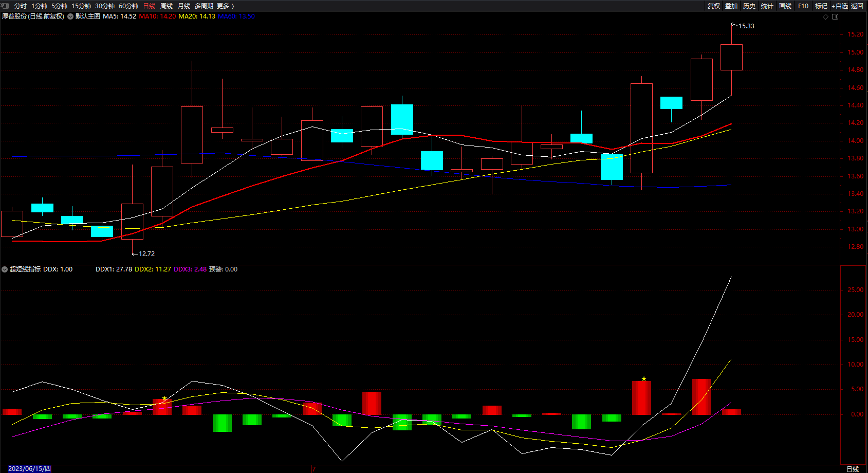The width and height of the screenshot is (868, 473).
Task: Click the blue MA60: 13.50 label
Action: pyautogui.click(x=236, y=16)
